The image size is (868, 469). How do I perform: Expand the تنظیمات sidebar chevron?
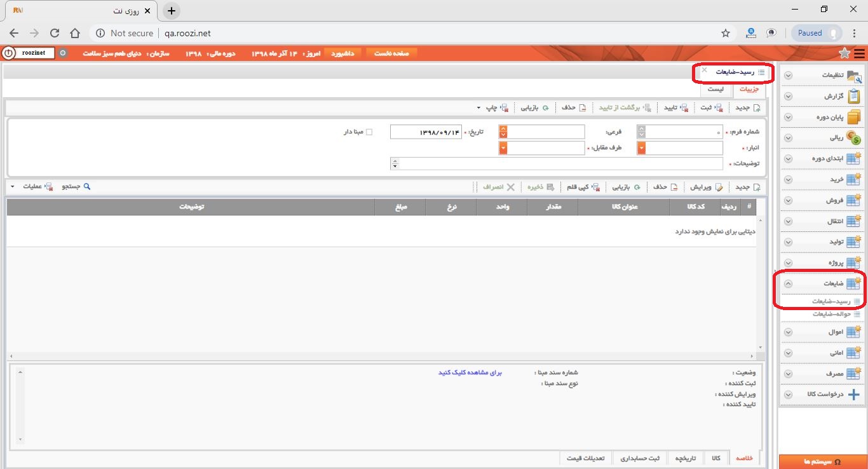(x=788, y=75)
